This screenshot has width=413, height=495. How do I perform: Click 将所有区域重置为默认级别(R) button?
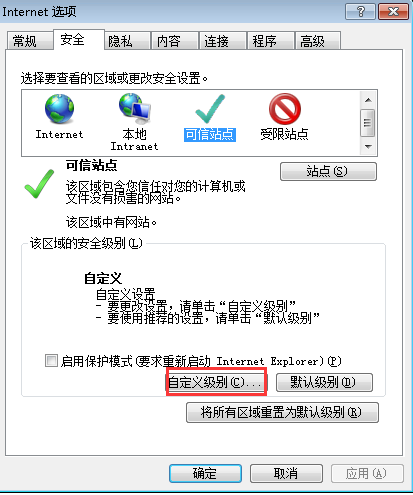[x=282, y=412]
